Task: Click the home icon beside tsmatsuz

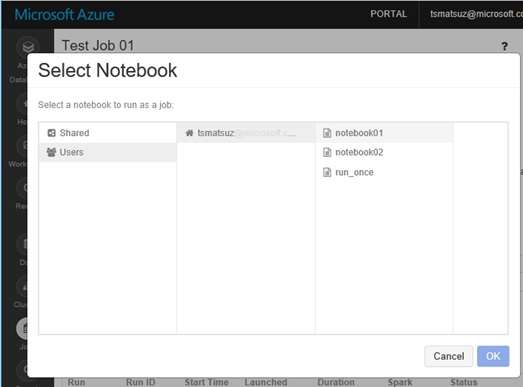Action: 189,133
